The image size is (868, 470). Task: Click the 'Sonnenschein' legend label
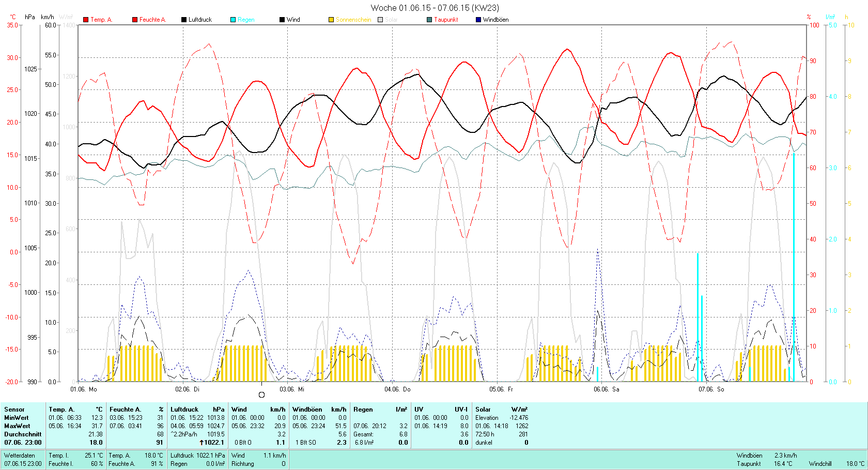pos(353,20)
